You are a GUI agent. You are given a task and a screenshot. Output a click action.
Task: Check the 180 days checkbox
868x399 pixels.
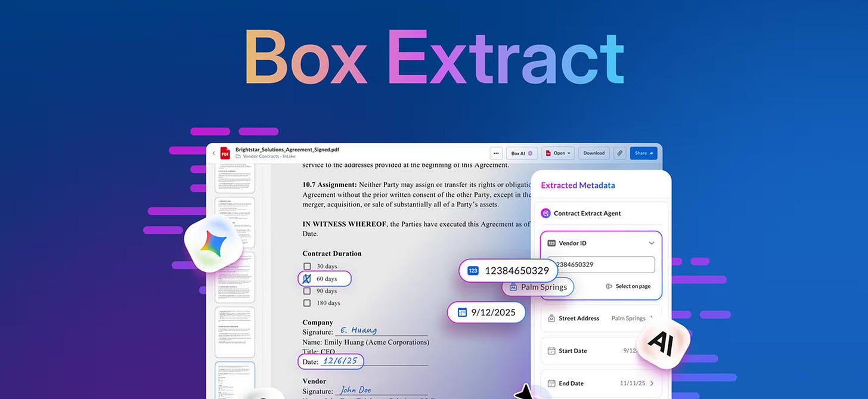coord(307,303)
